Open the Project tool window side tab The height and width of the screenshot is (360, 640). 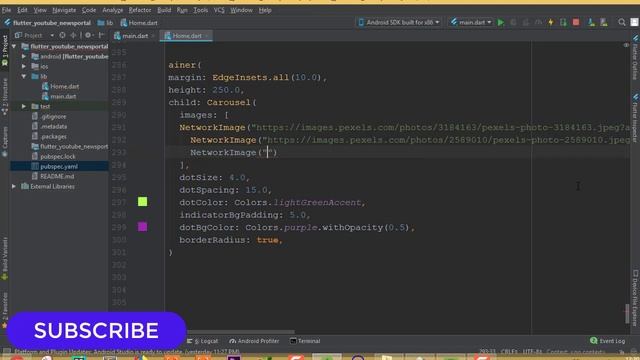coord(5,51)
